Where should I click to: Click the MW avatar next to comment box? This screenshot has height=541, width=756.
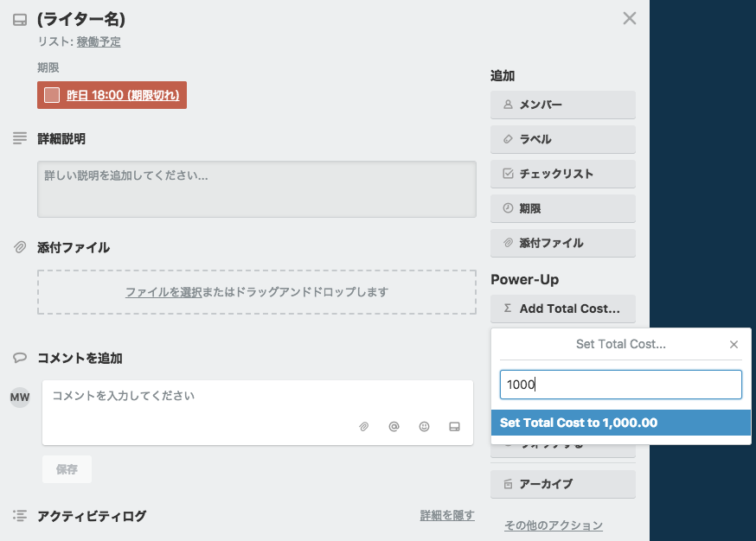click(x=19, y=397)
